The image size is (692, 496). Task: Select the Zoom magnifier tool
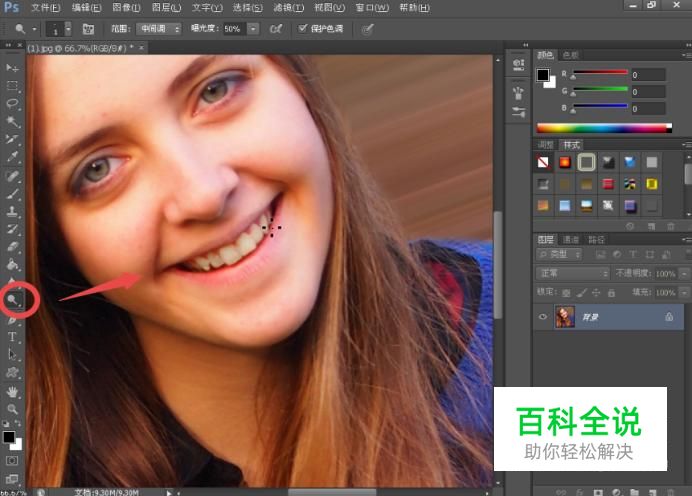pos(12,409)
